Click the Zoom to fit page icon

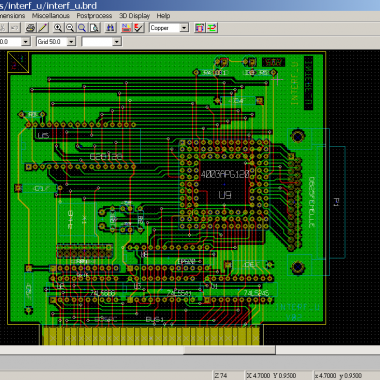tap(94, 28)
